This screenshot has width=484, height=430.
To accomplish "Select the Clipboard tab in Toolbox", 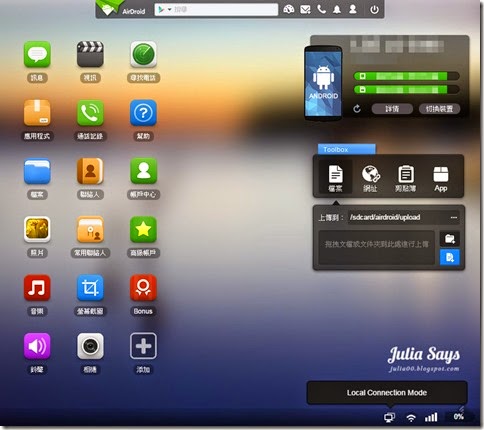I will (406, 178).
